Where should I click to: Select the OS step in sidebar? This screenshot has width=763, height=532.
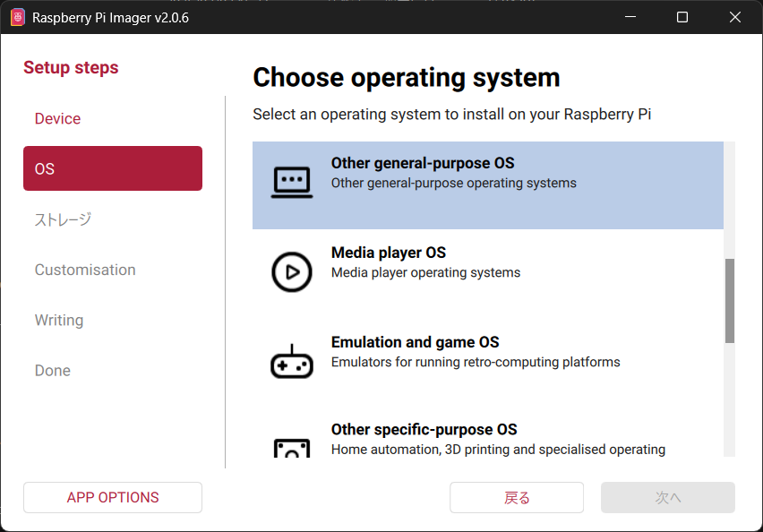click(112, 168)
